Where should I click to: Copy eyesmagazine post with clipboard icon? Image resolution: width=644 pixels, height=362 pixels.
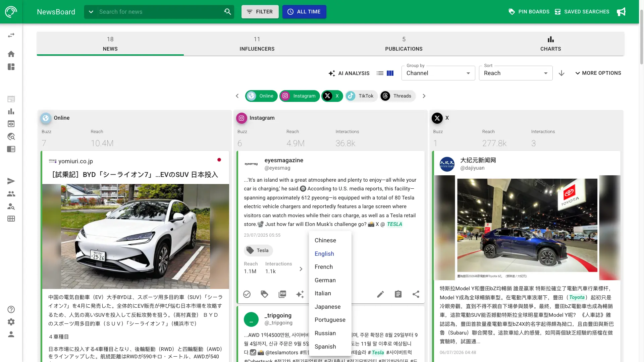point(398,294)
